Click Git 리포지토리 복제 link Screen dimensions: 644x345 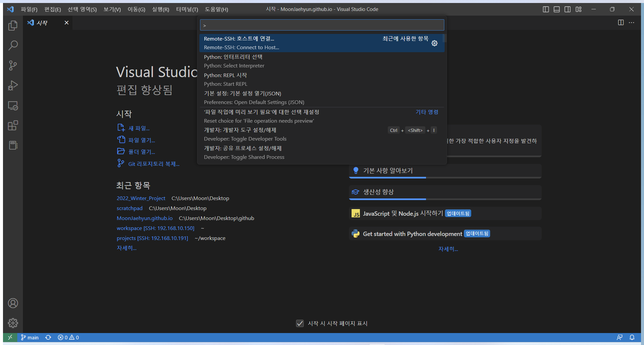pyautogui.click(x=154, y=164)
